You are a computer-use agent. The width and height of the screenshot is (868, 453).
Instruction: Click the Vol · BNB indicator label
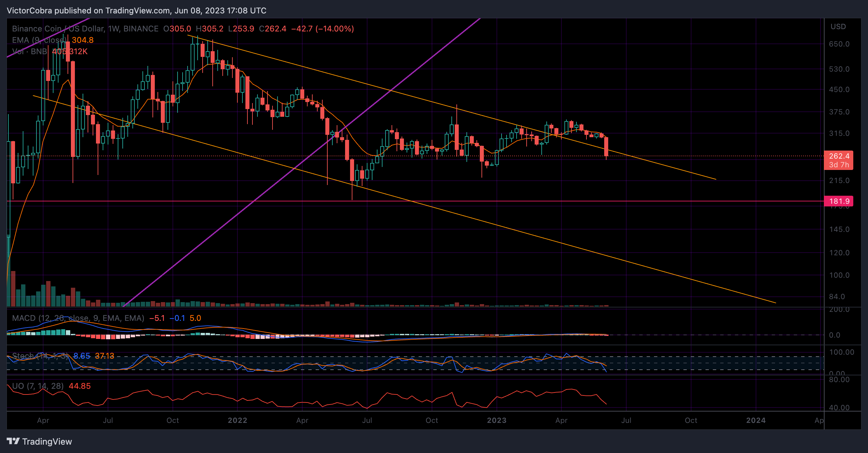point(30,52)
